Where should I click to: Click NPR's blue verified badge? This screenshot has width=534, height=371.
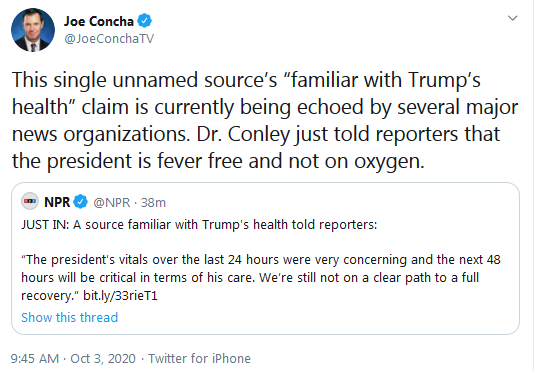pos(80,202)
